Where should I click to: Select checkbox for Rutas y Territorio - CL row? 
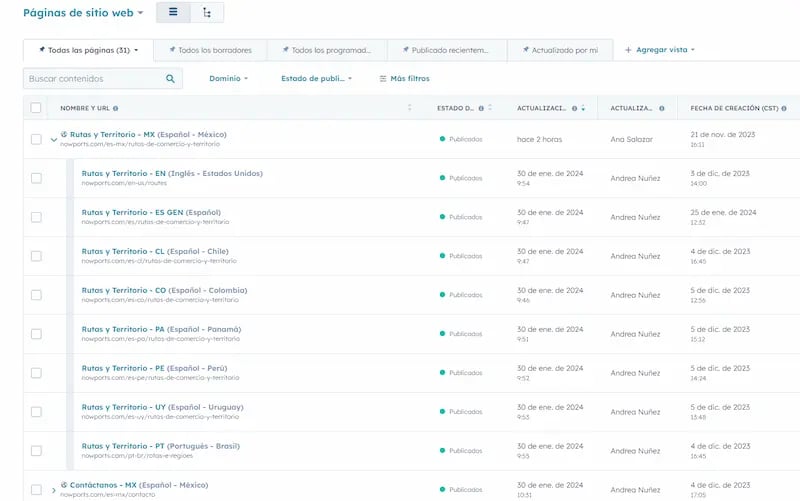pos(36,256)
